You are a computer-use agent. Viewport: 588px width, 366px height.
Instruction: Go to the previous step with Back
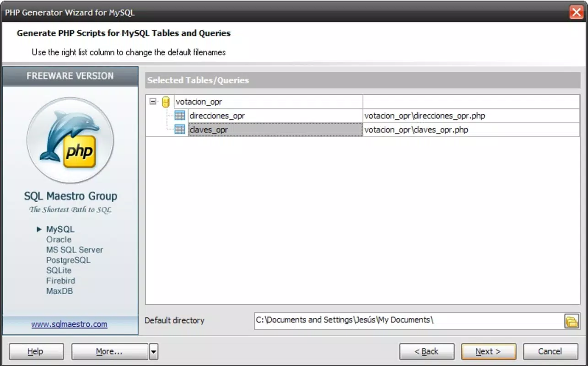pyautogui.click(x=426, y=351)
